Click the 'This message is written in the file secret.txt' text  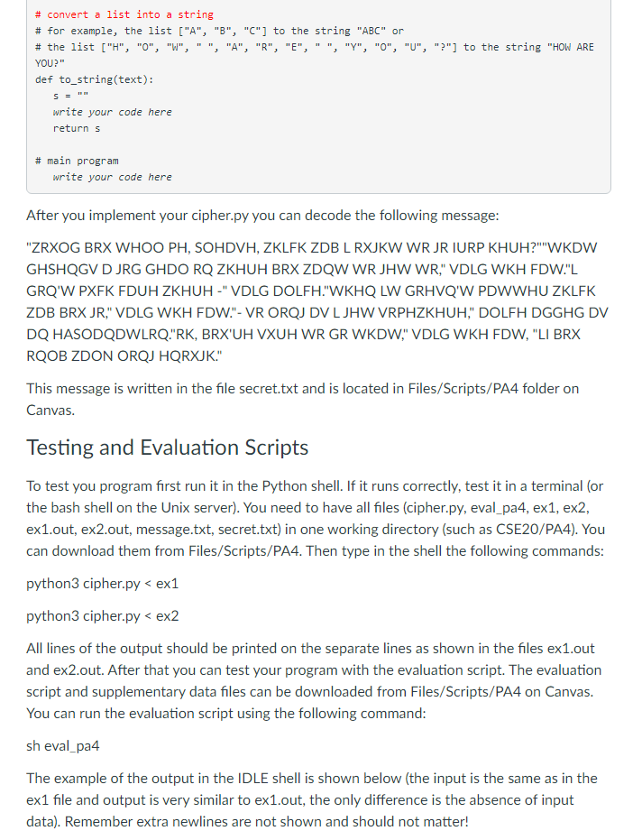click(x=303, y=388)
